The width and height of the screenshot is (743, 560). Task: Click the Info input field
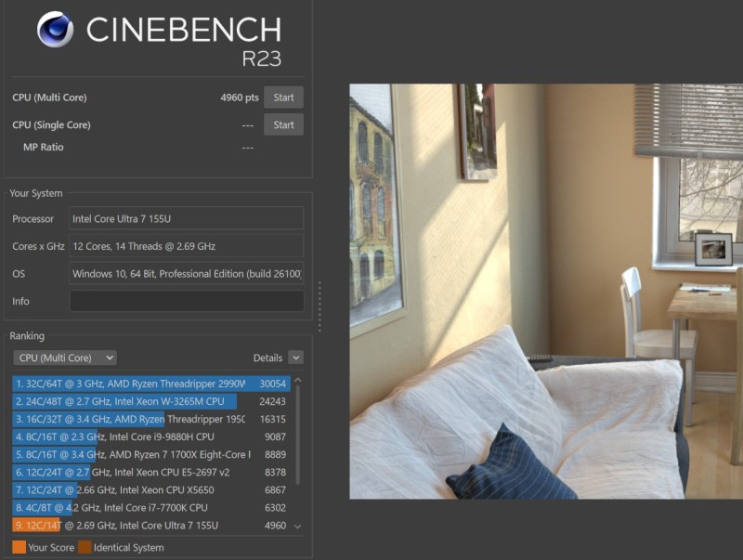[x=187, y=301]
